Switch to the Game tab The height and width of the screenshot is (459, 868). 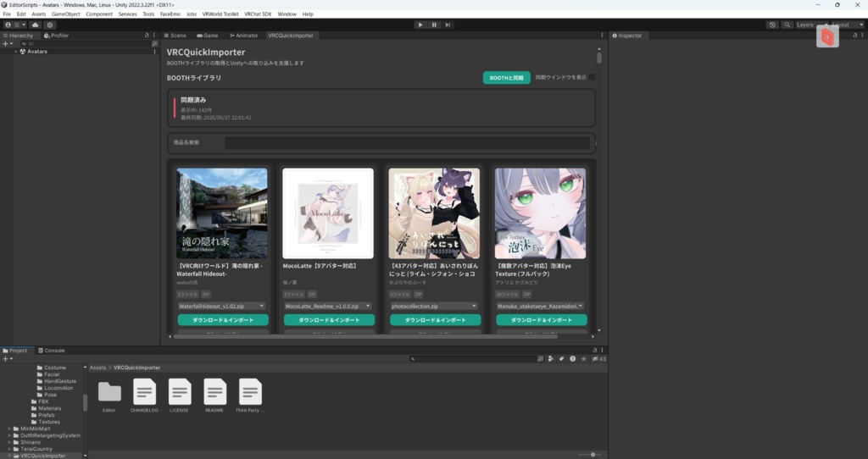tap(208, 36)
